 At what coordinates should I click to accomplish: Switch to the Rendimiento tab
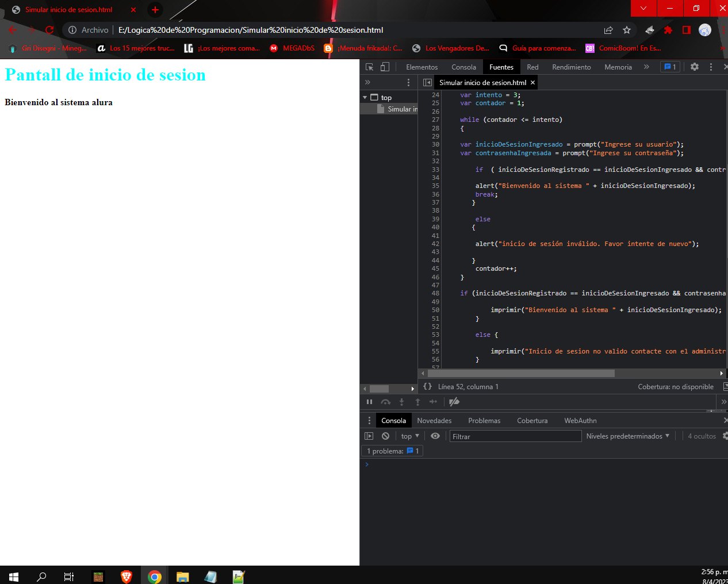point(571,67)
